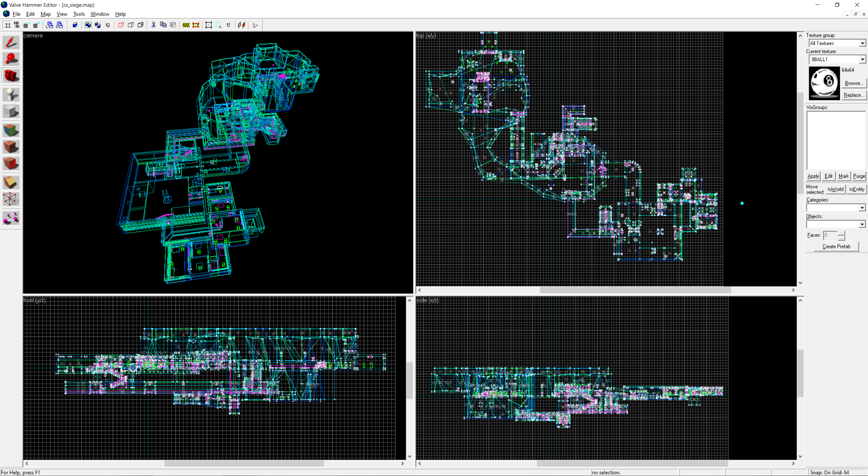Toggle ignore groups mode
This screenshot has width=868, height=476.
point(107,25)
